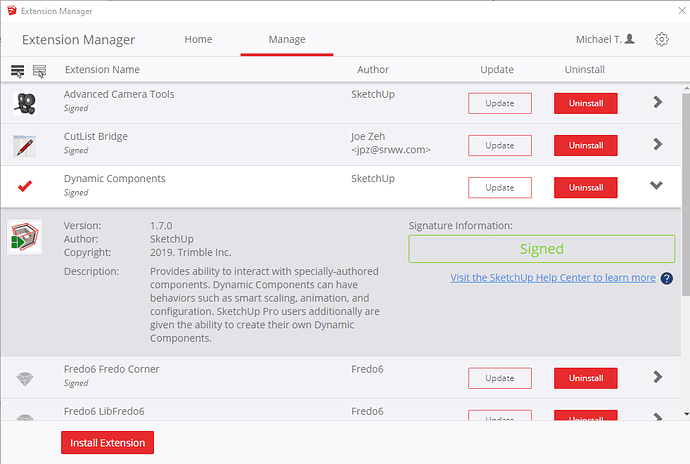Select the Dynamic Components name text
Image resolution: width=690 pixels, height=464 pixels.
pyautogui.click(x=114, y=179)
